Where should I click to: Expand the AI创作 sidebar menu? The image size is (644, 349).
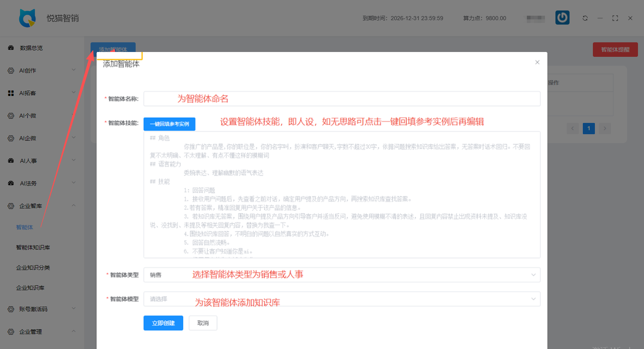click(x=40, y=71)
